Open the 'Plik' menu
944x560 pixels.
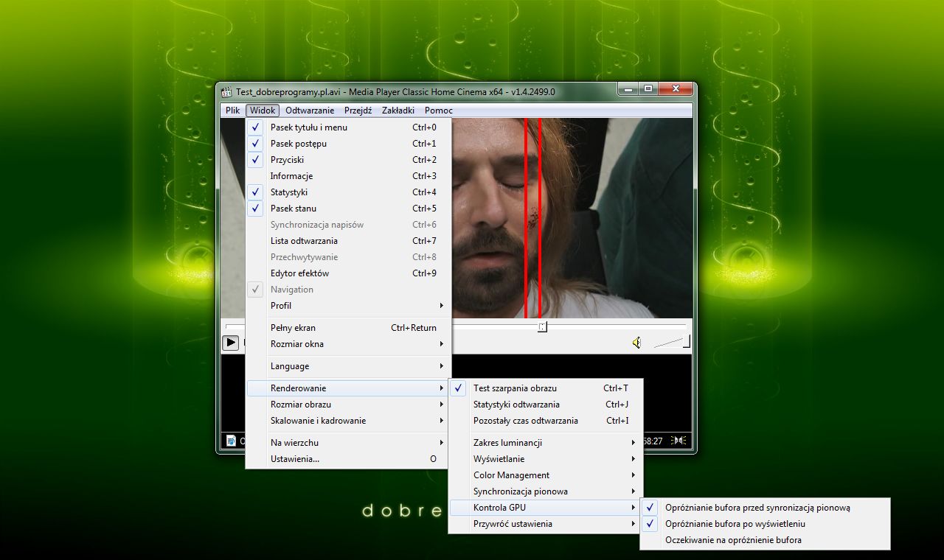pos(233,111)
